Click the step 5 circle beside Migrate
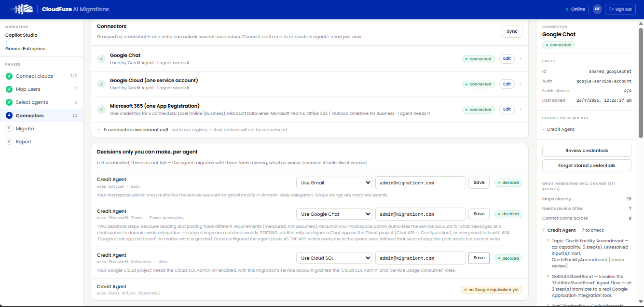Image resolution: width=644 pixels, height=307 pixels. 9,129
